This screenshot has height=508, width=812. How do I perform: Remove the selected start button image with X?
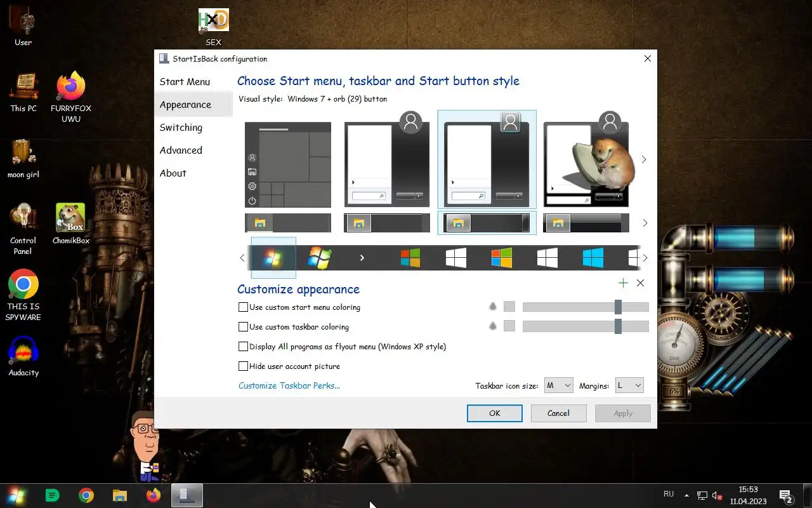(x=640, y=283)
